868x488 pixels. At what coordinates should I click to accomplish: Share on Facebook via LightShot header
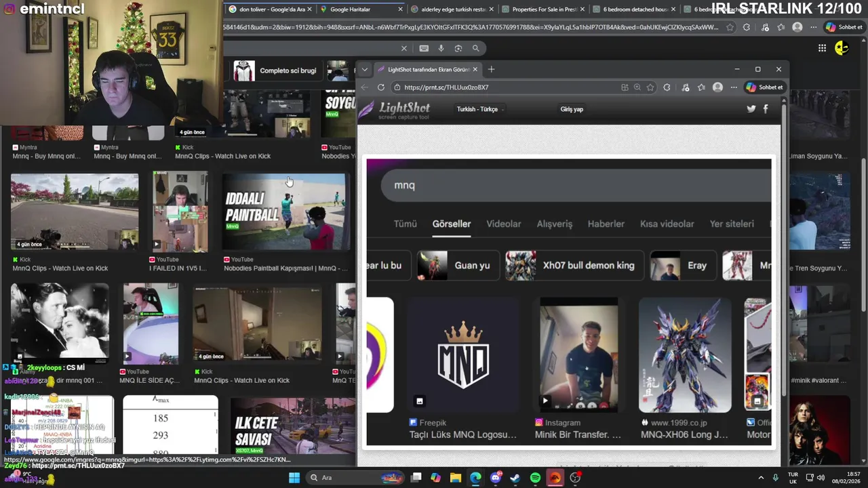[x=766, y=108]
